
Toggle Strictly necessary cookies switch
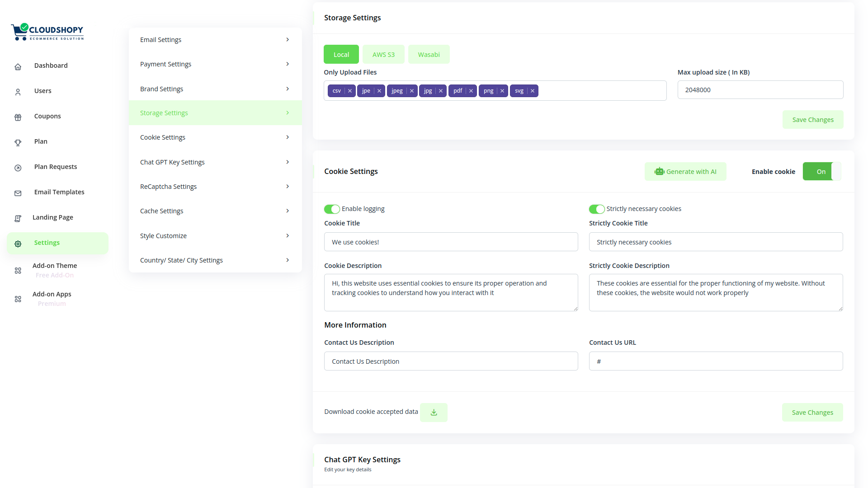click(x=596, y=209)
